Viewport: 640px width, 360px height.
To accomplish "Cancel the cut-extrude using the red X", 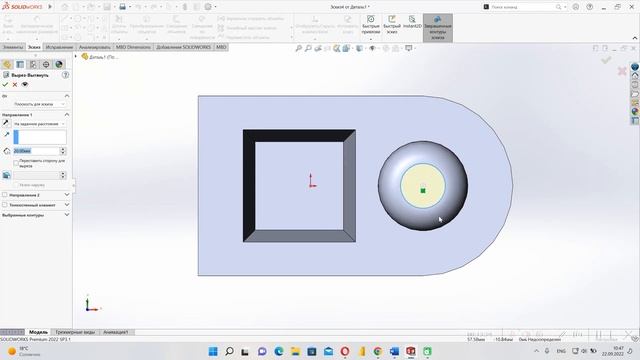I will tap(15, 84).
